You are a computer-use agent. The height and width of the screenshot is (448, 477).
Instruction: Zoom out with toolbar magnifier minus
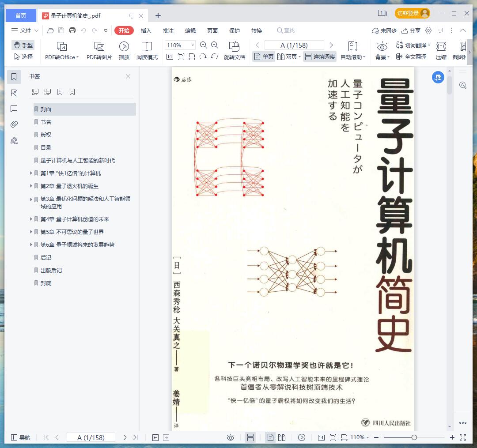coord(204,45)
